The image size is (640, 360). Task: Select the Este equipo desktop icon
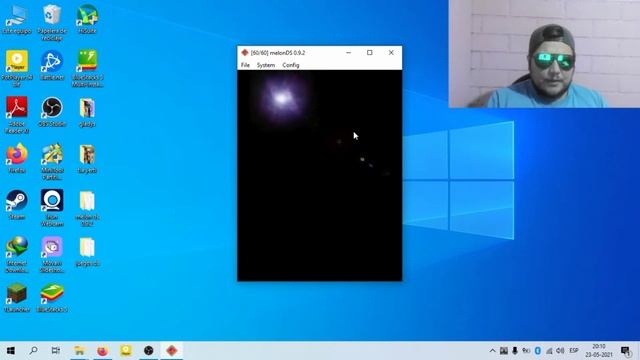(x=17, y=19)
